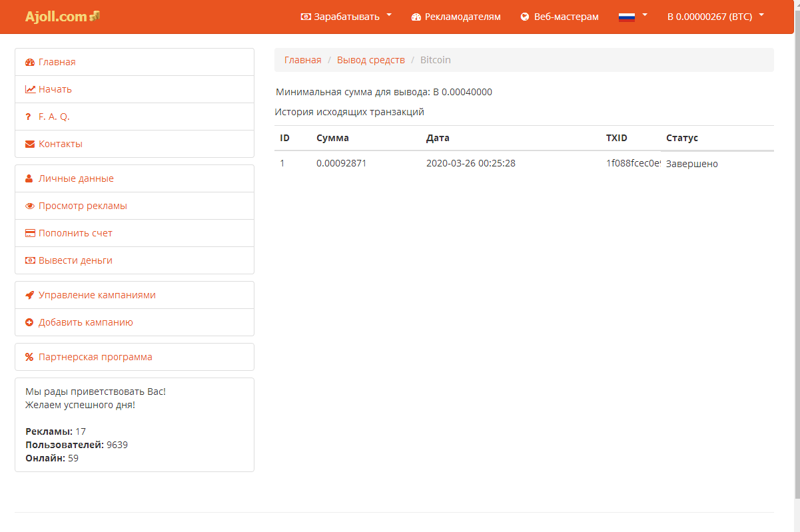Click the rocket icon beside Управление кампаниями
800x532 pixels.
tap(30, 295)
